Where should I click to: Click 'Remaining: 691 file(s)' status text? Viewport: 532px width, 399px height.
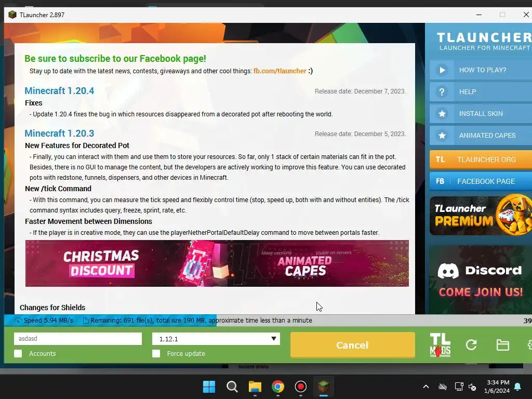click(122, 320)
